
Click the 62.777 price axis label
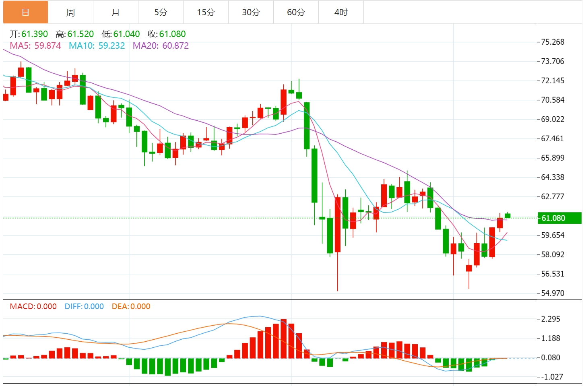point(553,196)
